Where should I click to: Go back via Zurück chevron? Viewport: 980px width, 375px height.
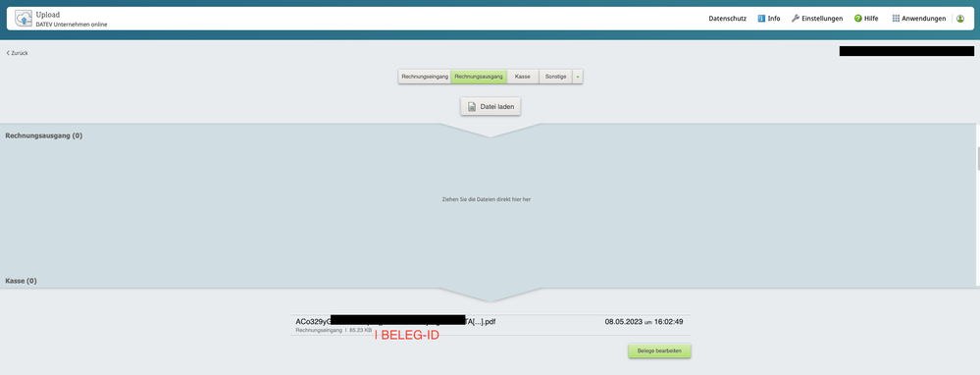8,53
